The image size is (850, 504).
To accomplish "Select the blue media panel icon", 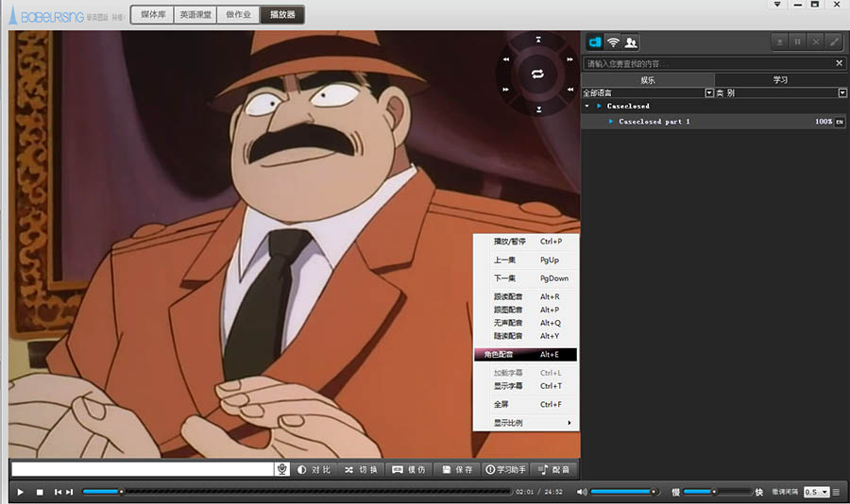I will pyautogui.click(x=595, y=42).
